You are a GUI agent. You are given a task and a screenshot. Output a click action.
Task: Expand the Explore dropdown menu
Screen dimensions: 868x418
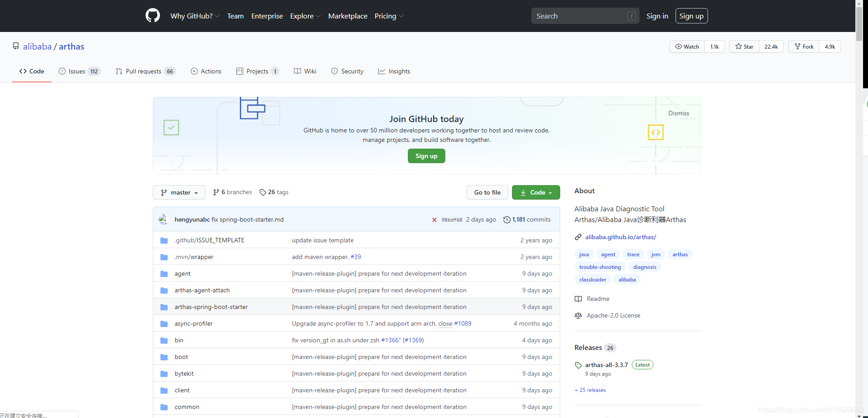tap(305, 16)
